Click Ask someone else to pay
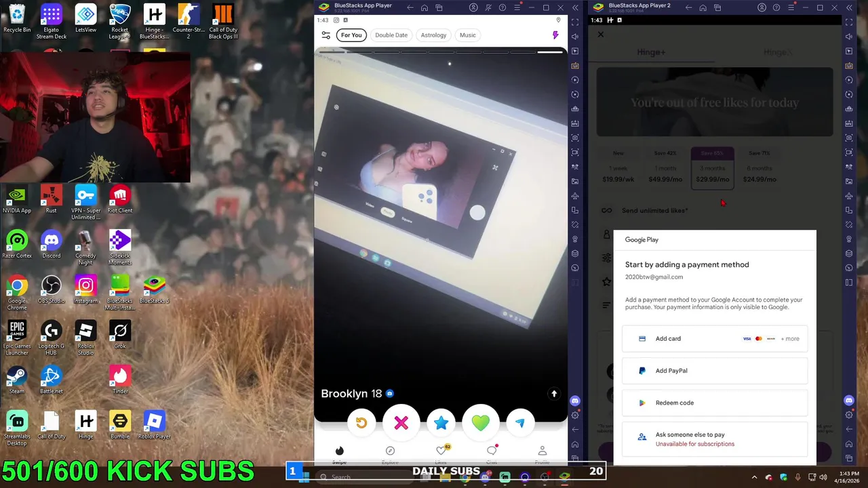The width and height of the screenshot is (868, 488). [715, 439]
